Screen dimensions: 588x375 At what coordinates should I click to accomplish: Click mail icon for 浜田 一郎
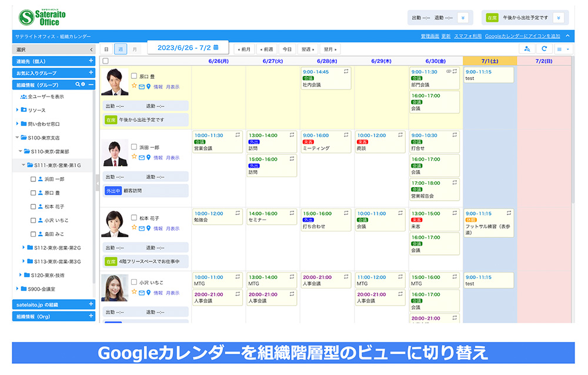[142, 158]
